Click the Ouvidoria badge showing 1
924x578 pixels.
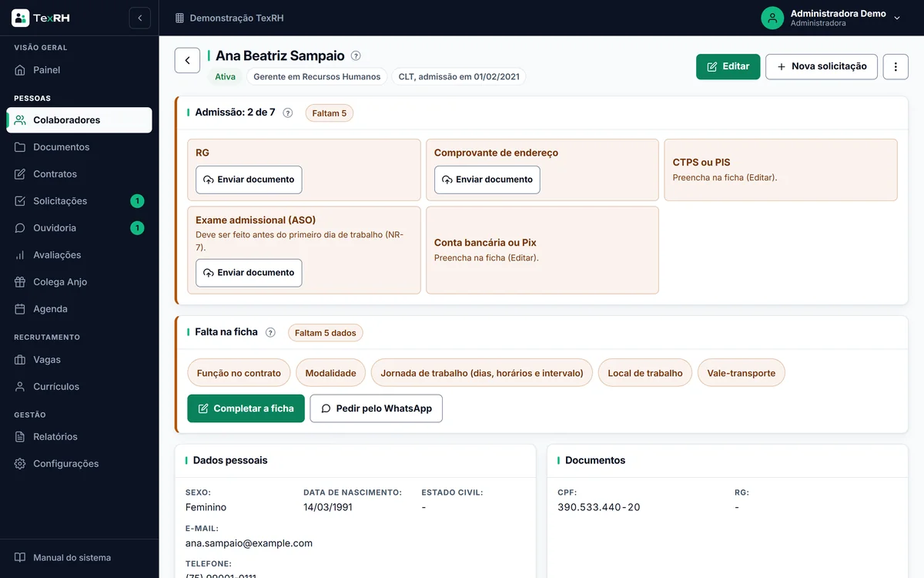click(x=137, y=228)
